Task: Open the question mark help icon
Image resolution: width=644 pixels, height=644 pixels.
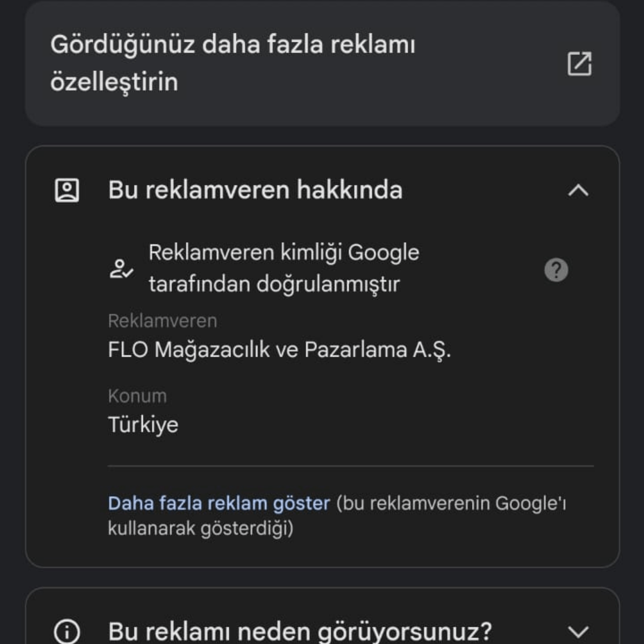Action: [557, 270]
